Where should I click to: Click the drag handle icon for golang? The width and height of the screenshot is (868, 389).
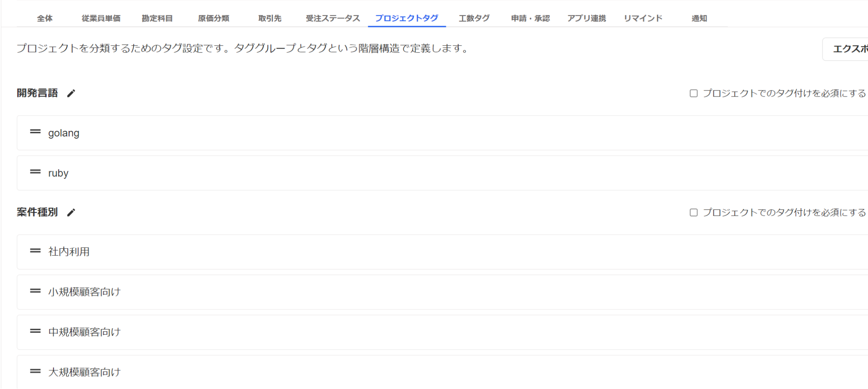(35, 132)
